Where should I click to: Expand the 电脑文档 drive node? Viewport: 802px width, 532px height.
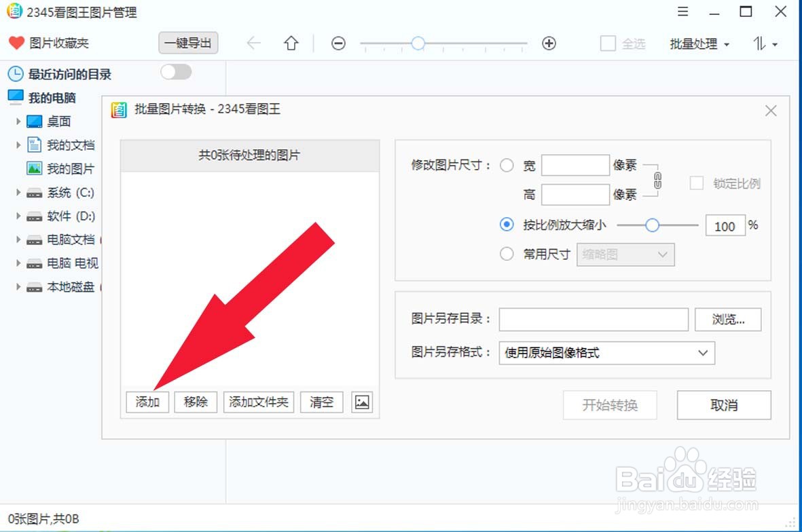(18, 240)
